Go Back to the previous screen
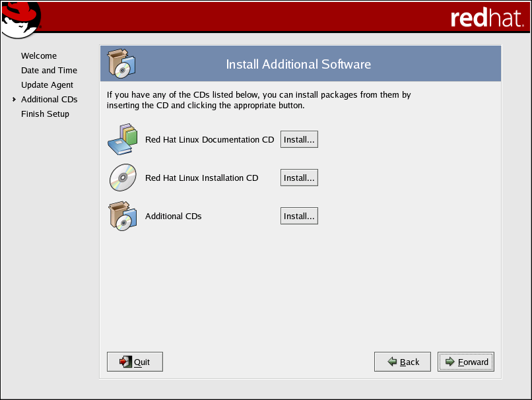This screenshot has width=532, height=400. [x=402, y=362]
